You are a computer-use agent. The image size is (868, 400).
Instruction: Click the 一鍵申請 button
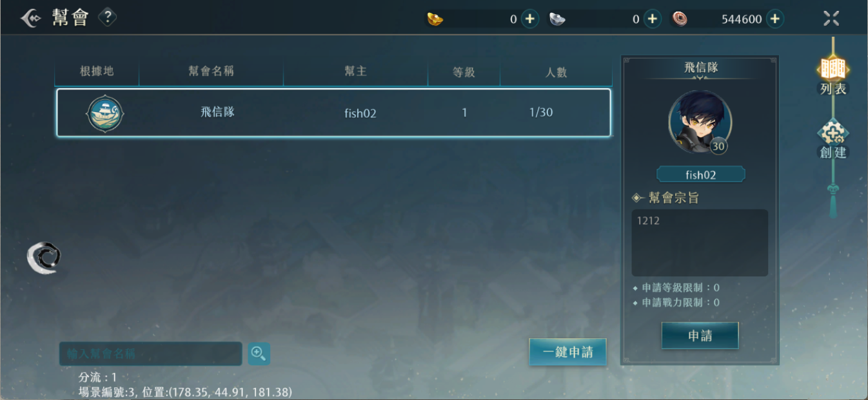[567, 352]
